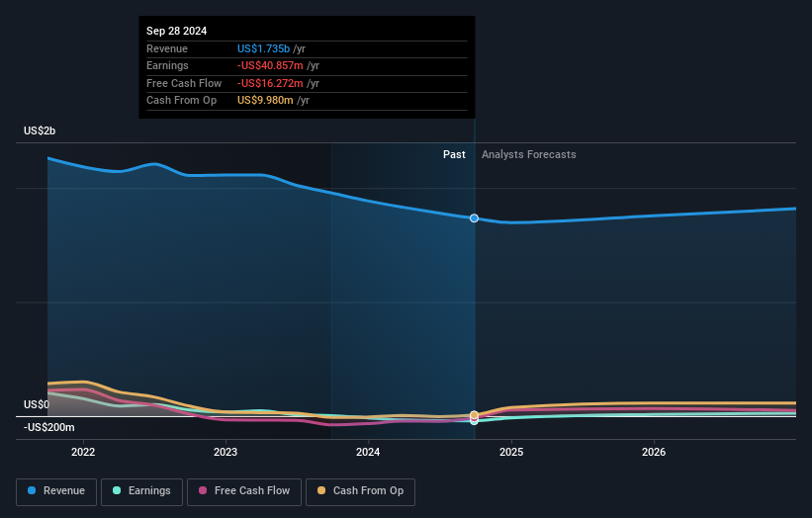Click the 'Revenue' row label in tooltip
812x518 pixels.
[167, 48]
